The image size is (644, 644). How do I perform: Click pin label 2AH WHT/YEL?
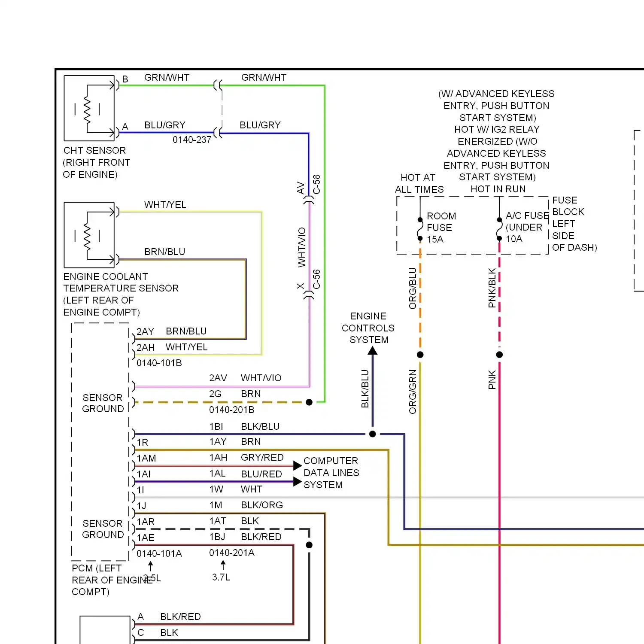coord(172,347)
